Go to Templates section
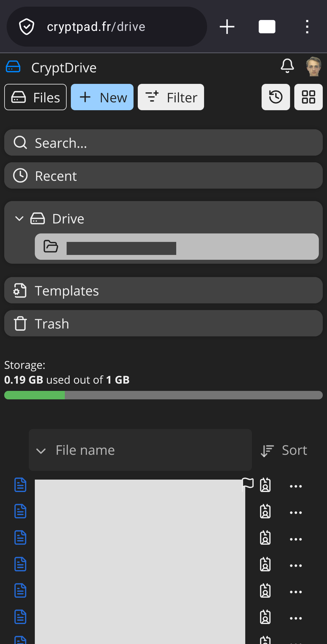The width and height of the screenshot is (327, 644). [x=163, y=290]
